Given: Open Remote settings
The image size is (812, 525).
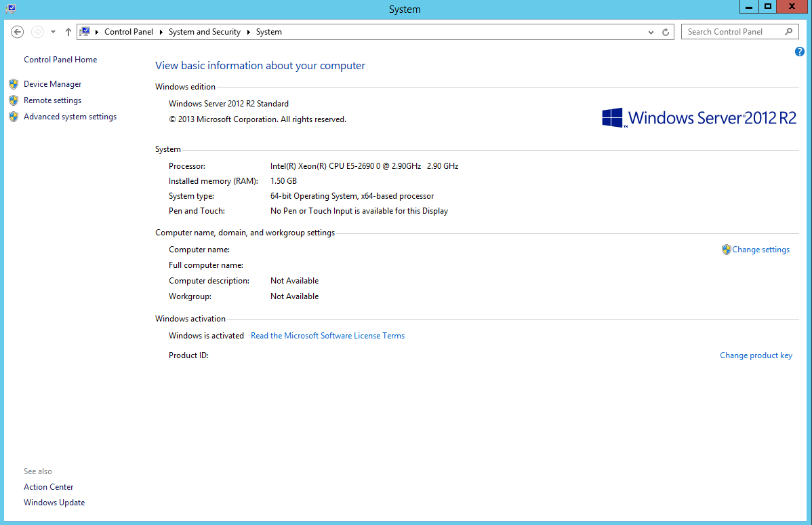Looking at the screenshot, I should 52,100.
